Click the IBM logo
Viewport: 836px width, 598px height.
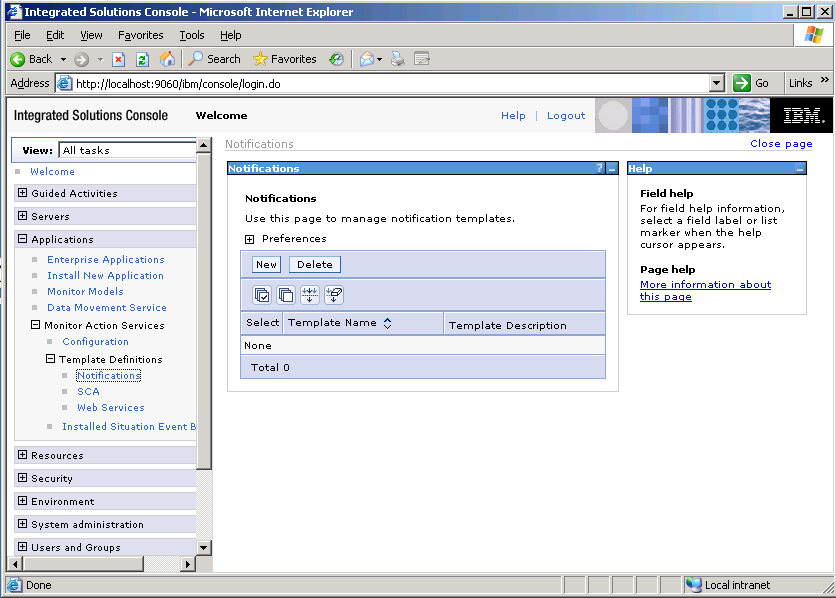point(803,115)
